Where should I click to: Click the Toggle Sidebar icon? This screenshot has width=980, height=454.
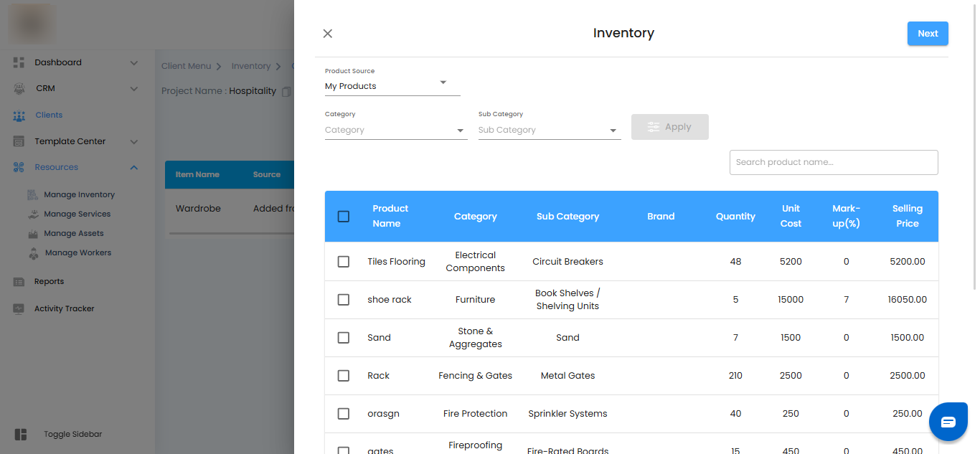[x=21, y=434]
